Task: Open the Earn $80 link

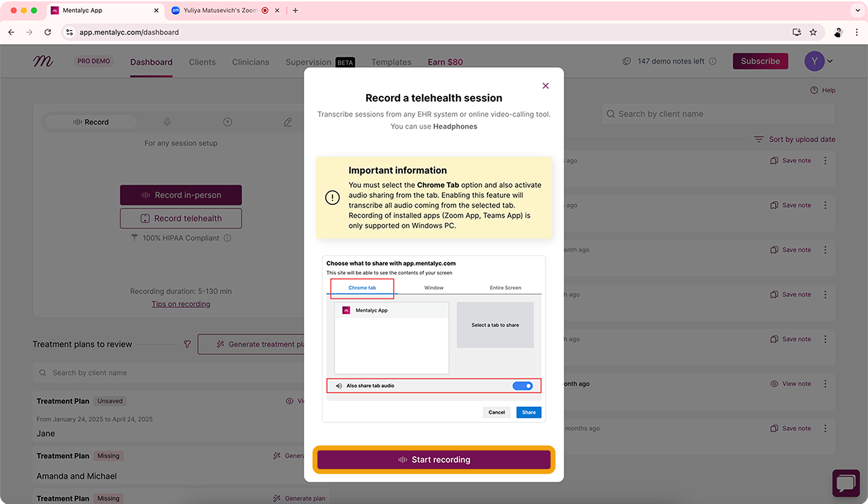Action: click(x=445, y=62)
